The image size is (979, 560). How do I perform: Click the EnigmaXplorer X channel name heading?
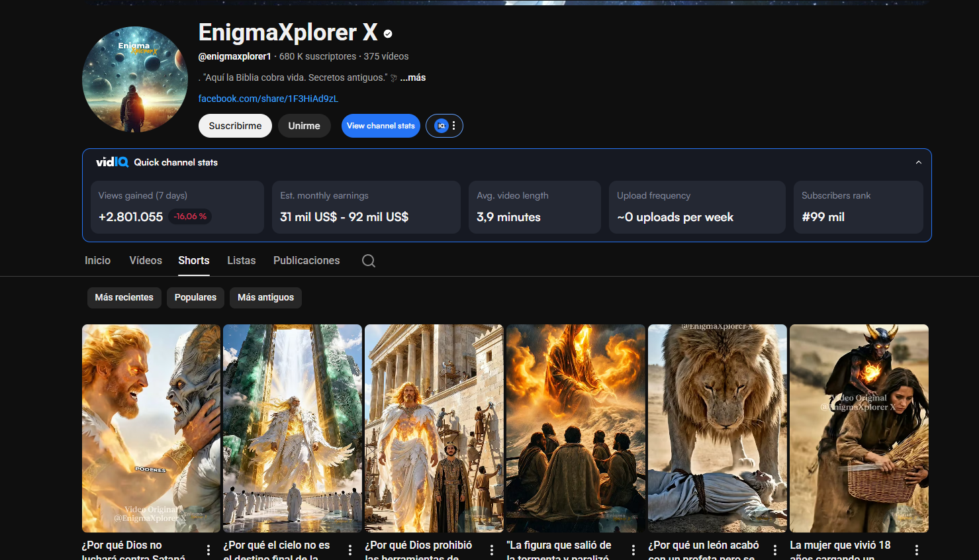click(288, 32)
